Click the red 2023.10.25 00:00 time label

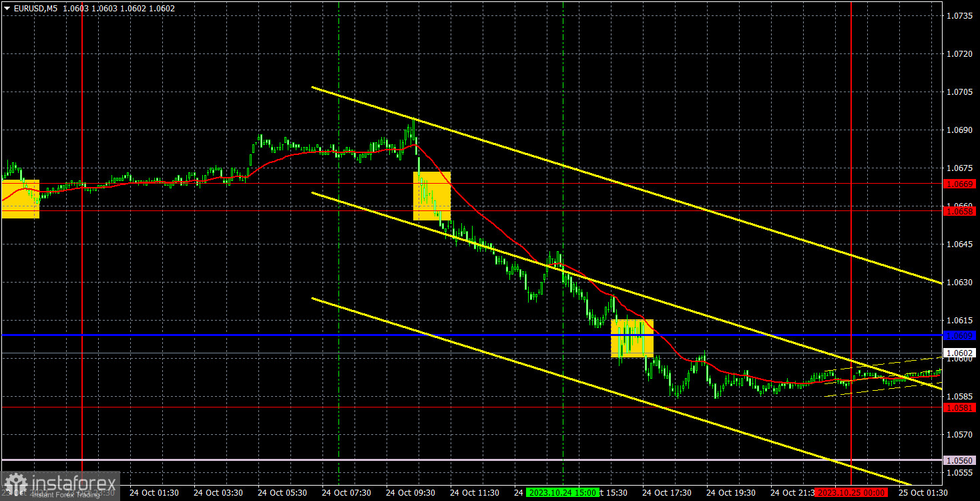851,492
